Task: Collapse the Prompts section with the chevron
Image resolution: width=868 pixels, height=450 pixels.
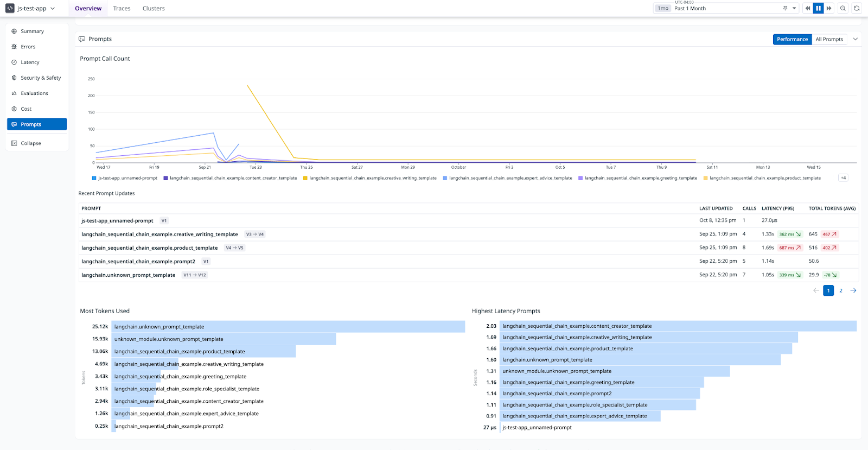Action: click(x=856, y=39)
